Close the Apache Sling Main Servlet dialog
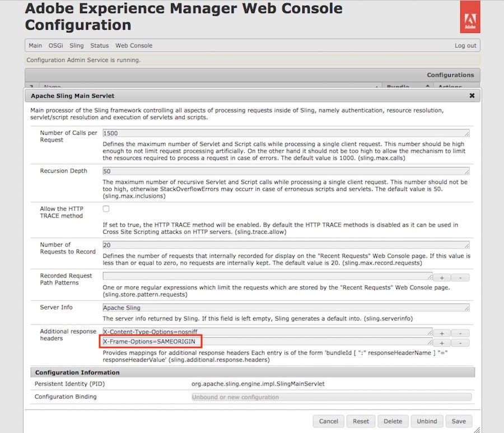504x433 pixels. (472, 96)
